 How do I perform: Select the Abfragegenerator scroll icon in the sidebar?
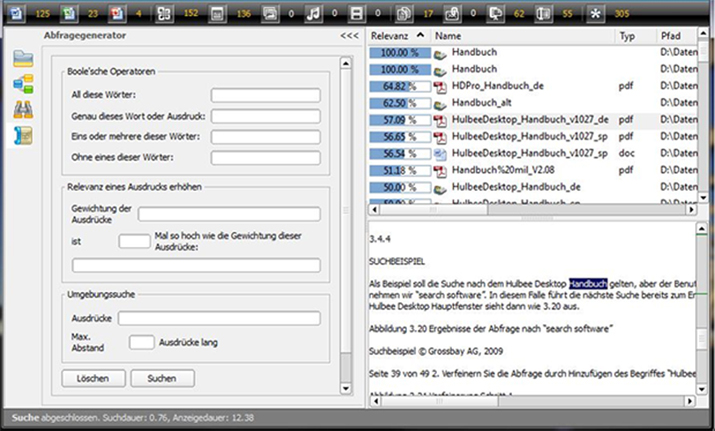coord(23,137)
